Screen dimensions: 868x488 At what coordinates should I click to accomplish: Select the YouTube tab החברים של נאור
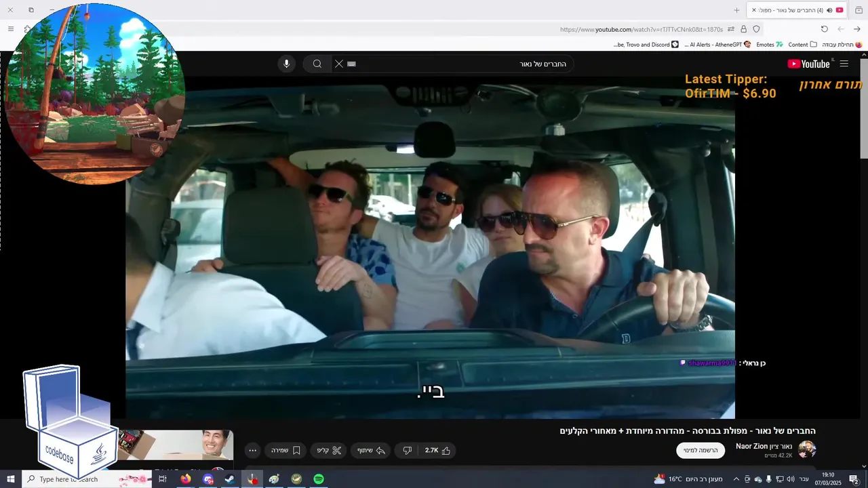(797, 10)
